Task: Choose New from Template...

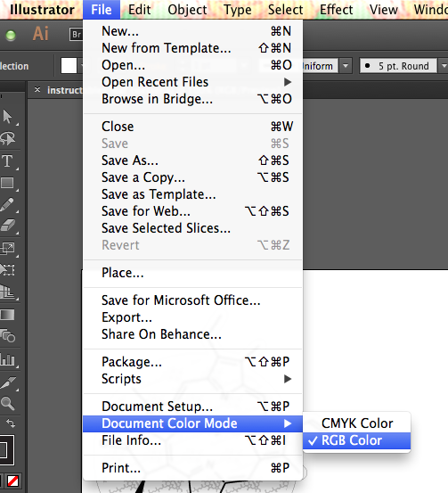Action: pos(192,48)
